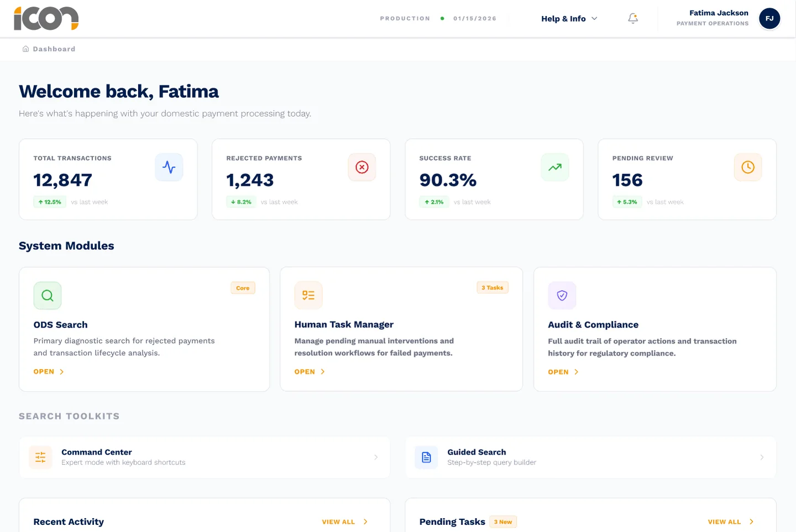Open the Guided Search toolkit
The height and width of the screenshot is (532, 796).
pyautogui.click(x=591, y=457)
